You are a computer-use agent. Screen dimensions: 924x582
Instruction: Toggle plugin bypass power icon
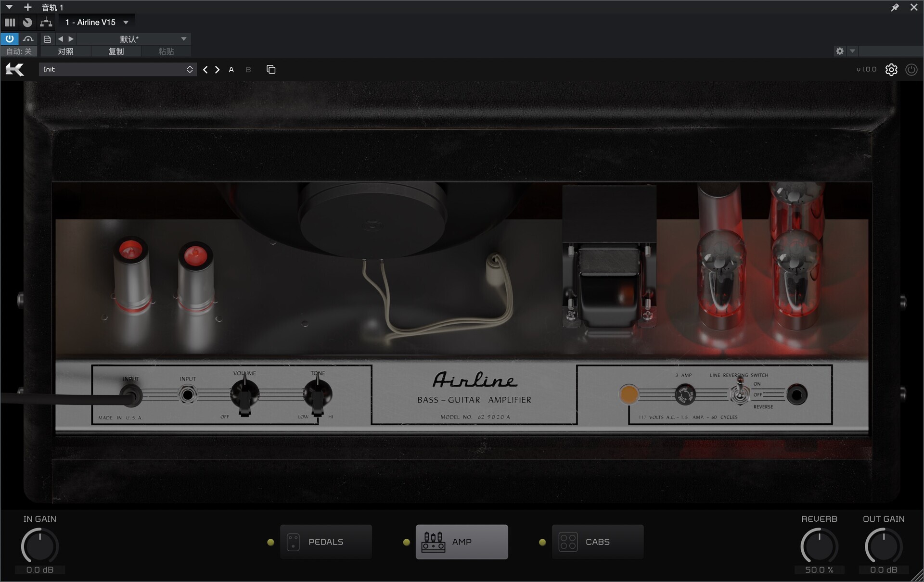[x=911, y=70]
